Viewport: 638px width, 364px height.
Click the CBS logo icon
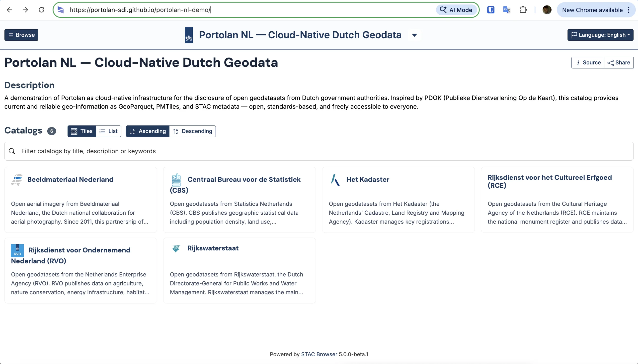[x=176, y=180]
